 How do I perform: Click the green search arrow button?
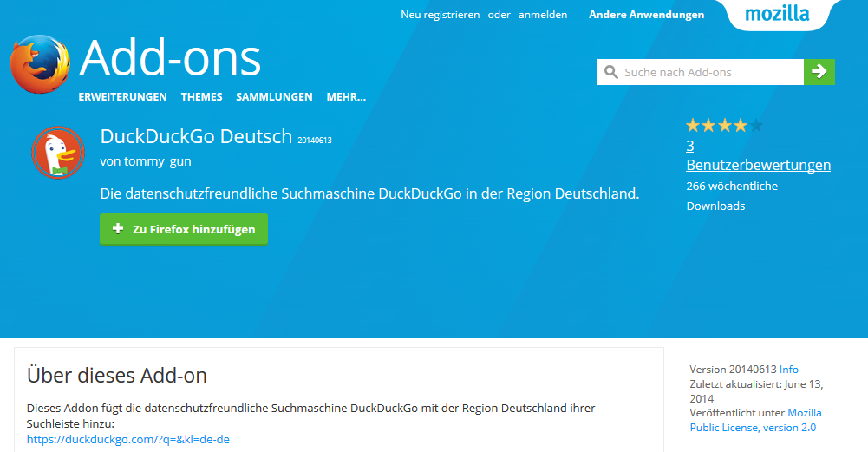pos(819,72)
